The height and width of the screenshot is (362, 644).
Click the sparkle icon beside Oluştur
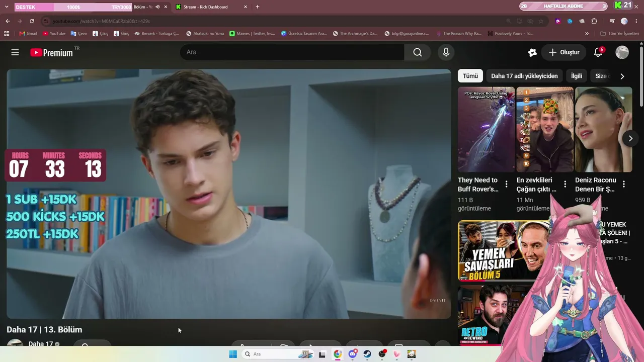point(532,52)
